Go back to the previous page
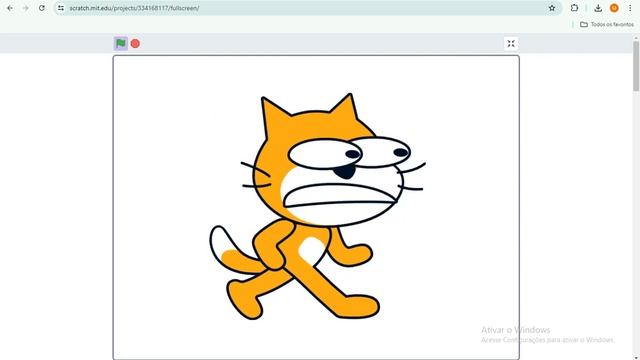The height and width of the screenshot is (360, 640). (10, 8)
